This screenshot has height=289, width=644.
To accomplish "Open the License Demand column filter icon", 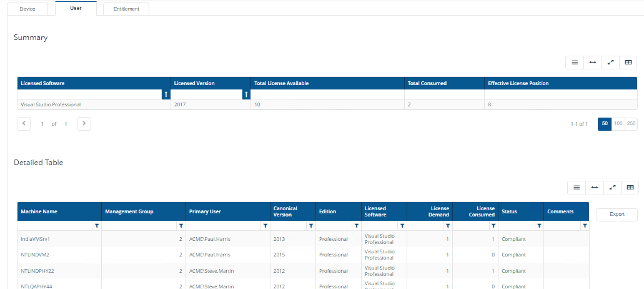I will click(448, 226).
